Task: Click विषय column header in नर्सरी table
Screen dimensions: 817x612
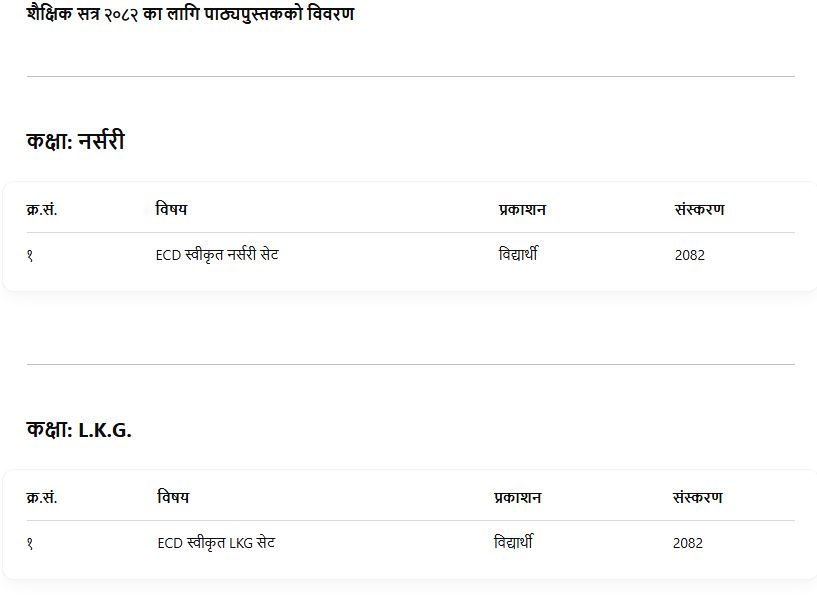Action: point(171,210)
